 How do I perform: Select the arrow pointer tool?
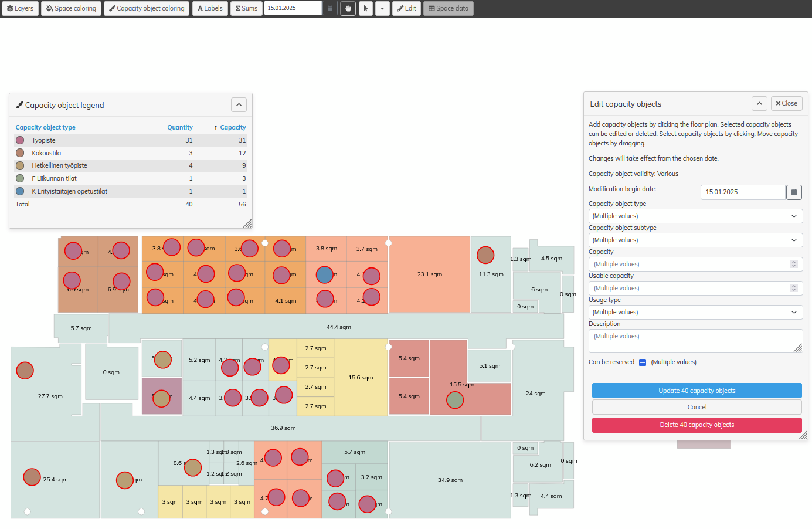pos(366,8)
